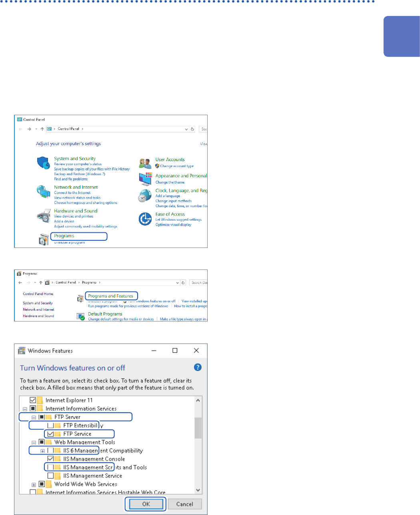Open Control Panel Home in sidebar
This screenshot has width=420, height=515.
tap(38, 294)
